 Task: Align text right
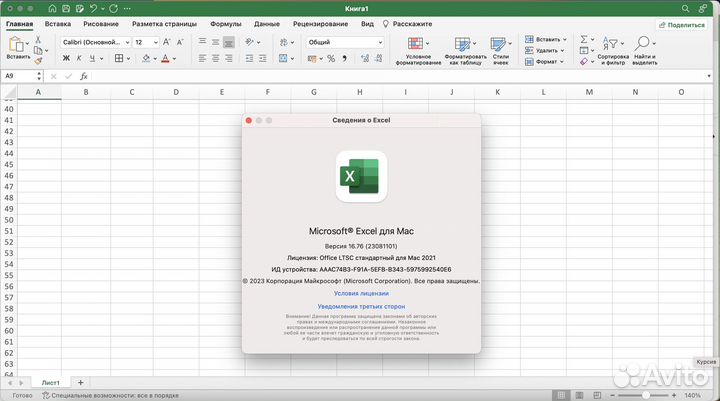click(x=228, y=58)
